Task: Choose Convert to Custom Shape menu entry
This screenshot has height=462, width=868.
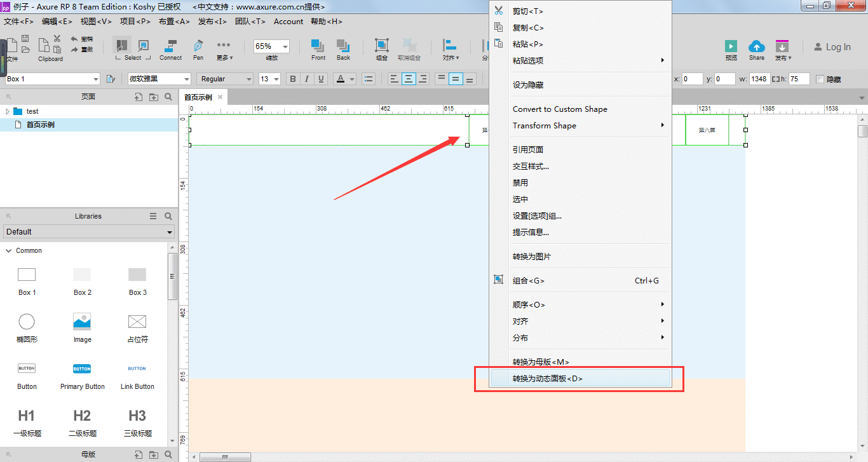Action: 580,109
